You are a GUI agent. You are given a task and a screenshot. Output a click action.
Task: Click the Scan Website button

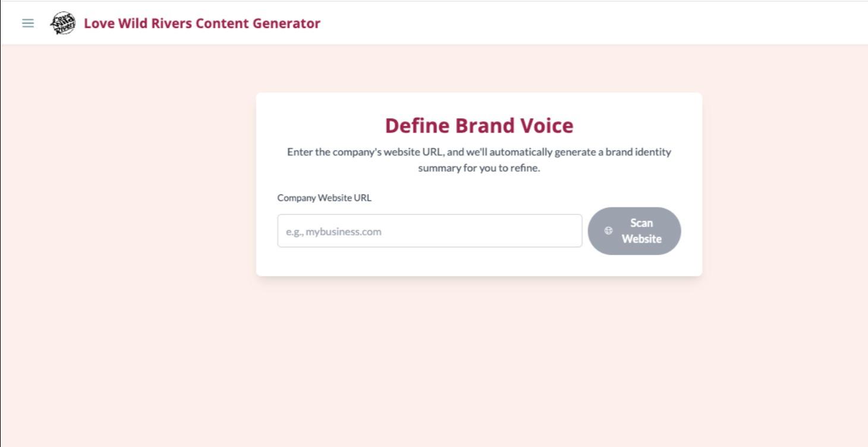(x=634, y=231)
